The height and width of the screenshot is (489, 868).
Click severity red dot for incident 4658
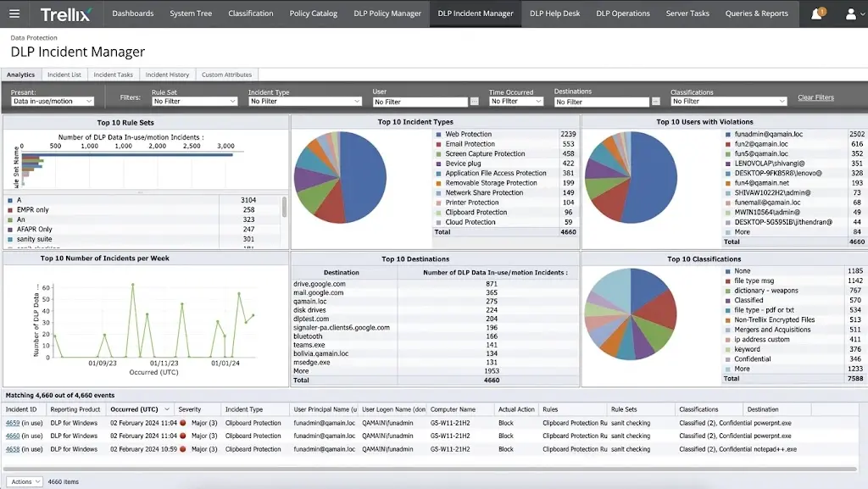[183, 449]
